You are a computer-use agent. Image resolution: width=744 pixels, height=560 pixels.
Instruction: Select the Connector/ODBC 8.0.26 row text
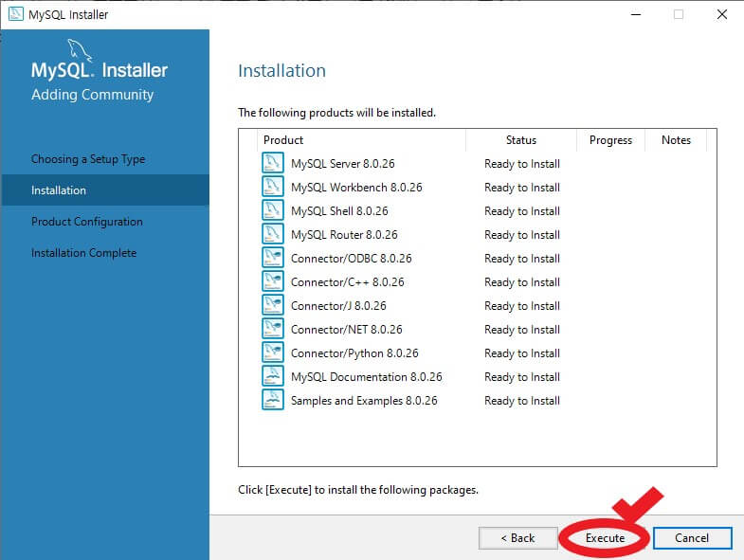point(351,259)
